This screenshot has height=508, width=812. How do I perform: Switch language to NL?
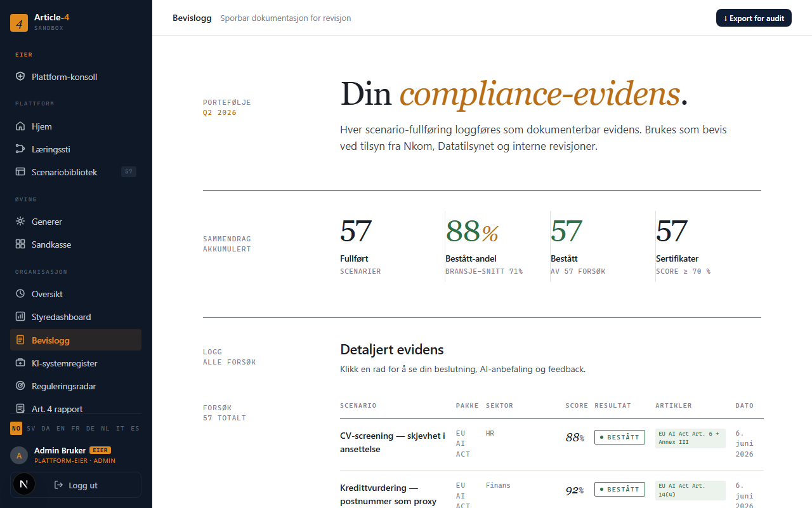click(105, 429)
